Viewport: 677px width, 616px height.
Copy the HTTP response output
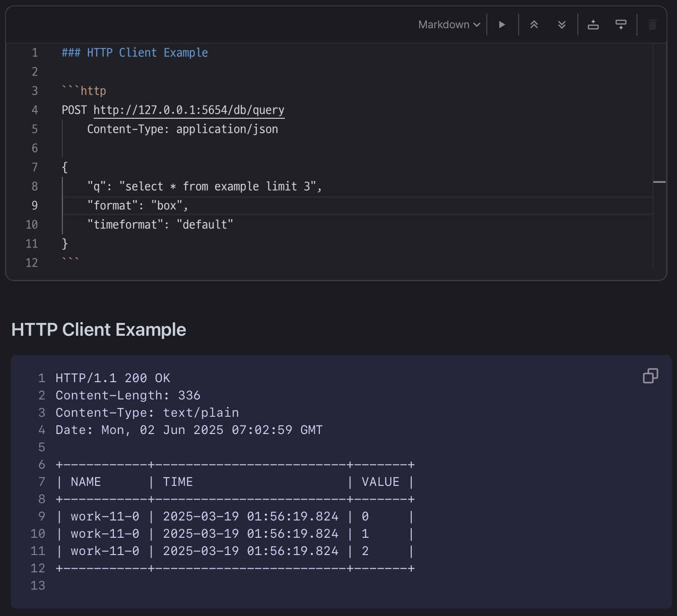click(x=650, y=376)
